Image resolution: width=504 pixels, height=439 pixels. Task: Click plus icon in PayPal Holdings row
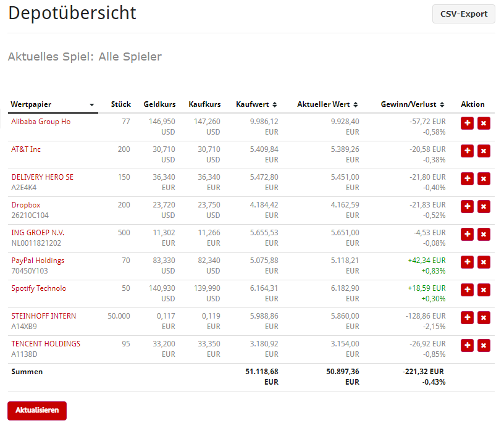click(467, 262)
